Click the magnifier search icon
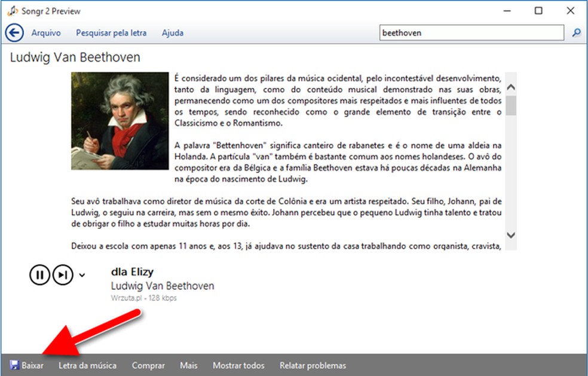The image size is (588, 376). click(577, 33)
